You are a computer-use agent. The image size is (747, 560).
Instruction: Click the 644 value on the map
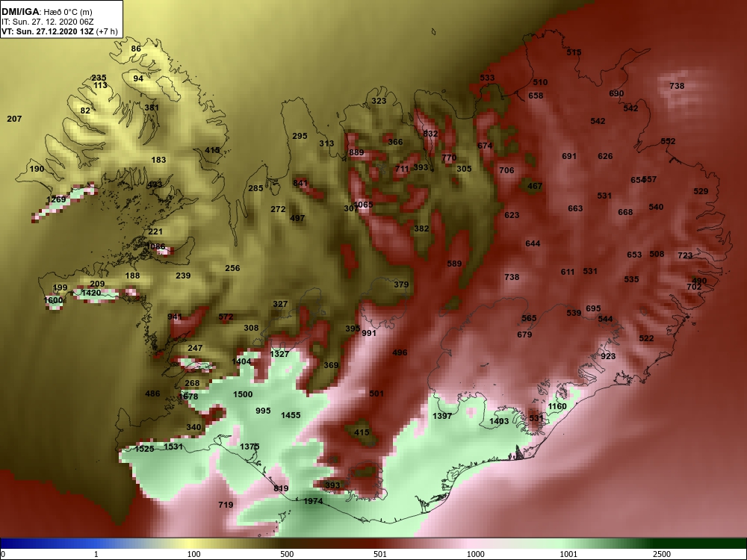click(x=533, y=243)
